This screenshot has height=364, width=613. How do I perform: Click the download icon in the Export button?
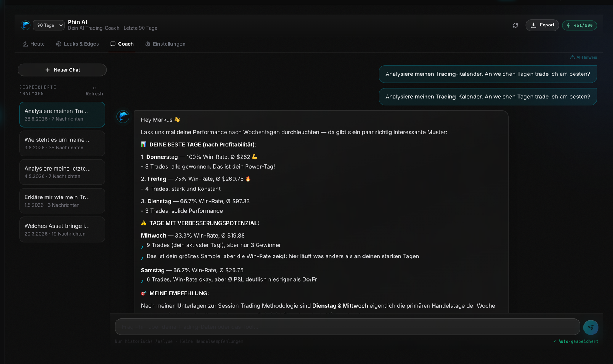tap(533, 25)
